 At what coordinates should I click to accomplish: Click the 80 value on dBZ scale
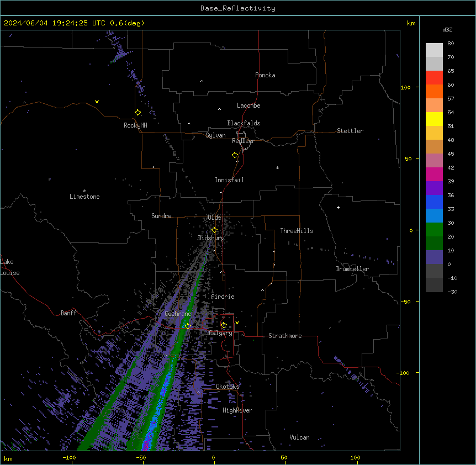coord(451,44)
